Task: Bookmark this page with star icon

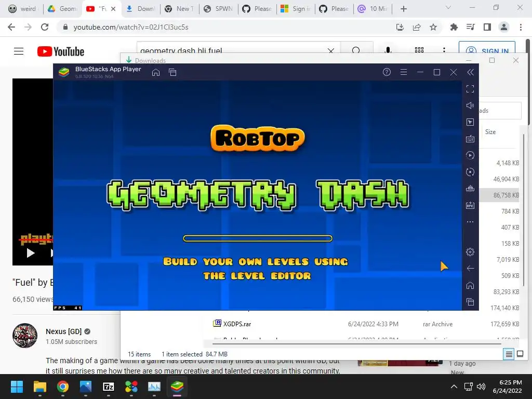Action: click(x=433, y=27)
